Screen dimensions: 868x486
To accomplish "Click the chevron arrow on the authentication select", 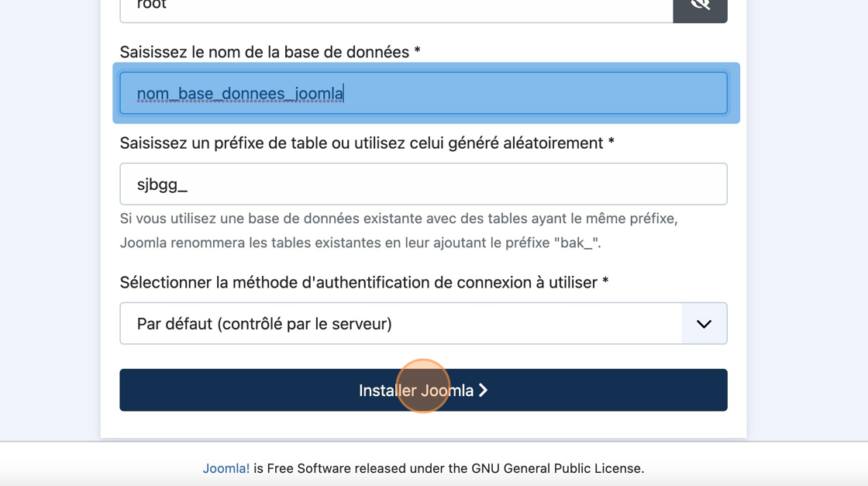I will 704,324.
